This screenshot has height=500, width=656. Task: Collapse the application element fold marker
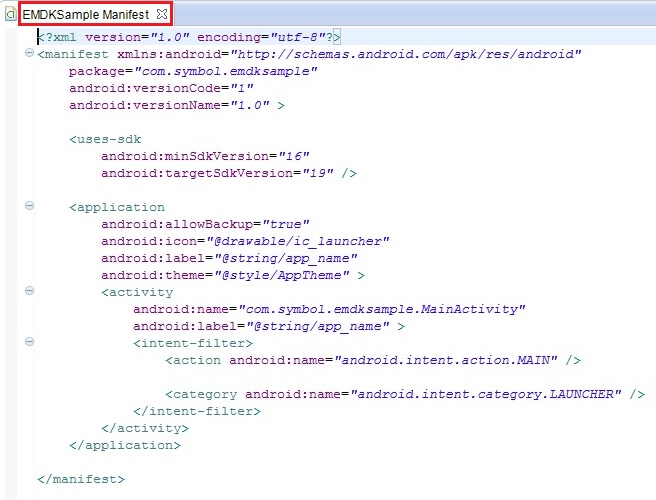click(29, 205)
